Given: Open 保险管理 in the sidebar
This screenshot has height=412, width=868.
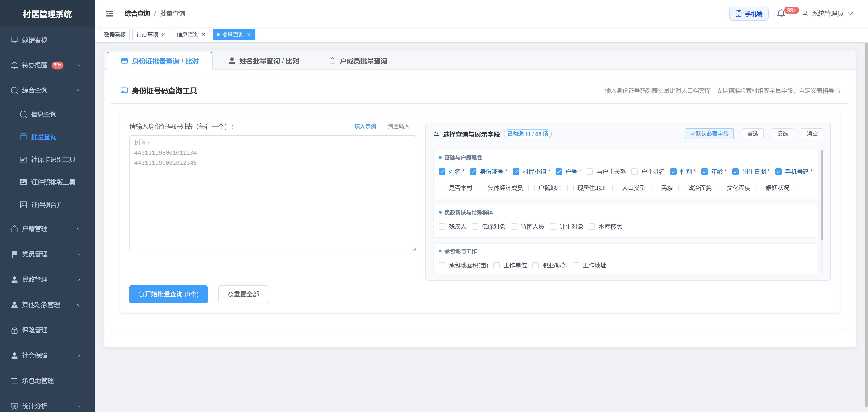Looking at the screenshot, I should coord(47,330).
